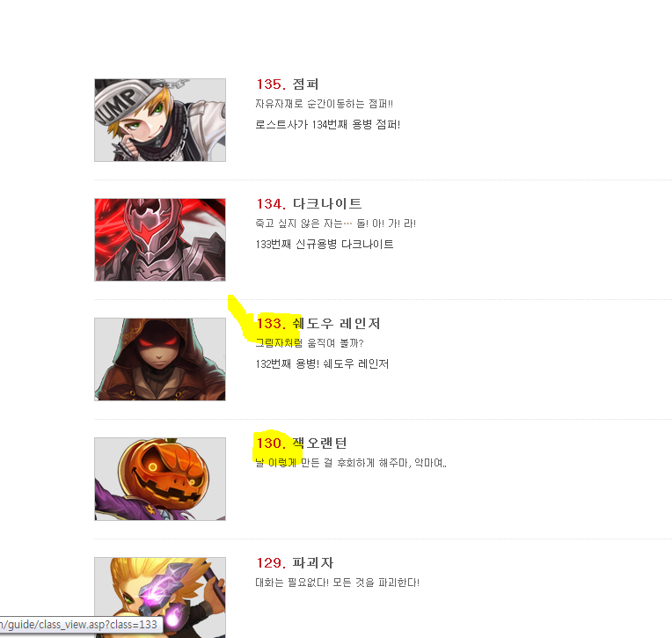This screenshot has width=672, height=638.
Task: Open the Dark Knight armored thumbnail
Action: click(x=160, y=239)
